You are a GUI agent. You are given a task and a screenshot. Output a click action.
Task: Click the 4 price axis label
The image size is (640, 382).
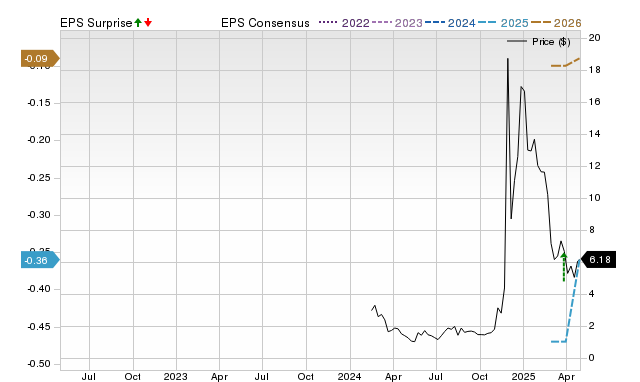pyautogui.click(x=591, y=294)
